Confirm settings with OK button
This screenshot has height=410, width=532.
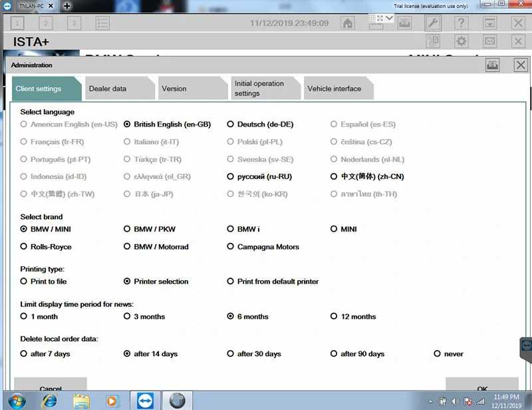tap(482, 384)
